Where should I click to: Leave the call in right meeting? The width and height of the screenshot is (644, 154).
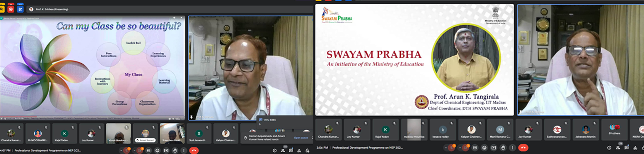pyautogui.click(x=523, y=148)
